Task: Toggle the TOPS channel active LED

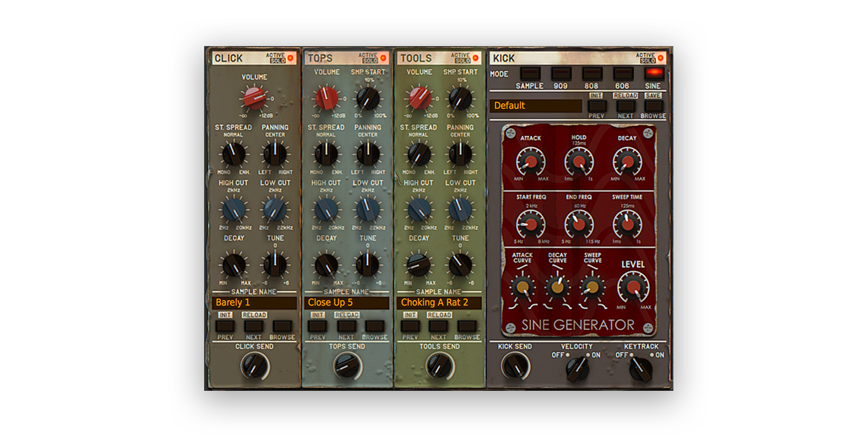Action: 384,58
